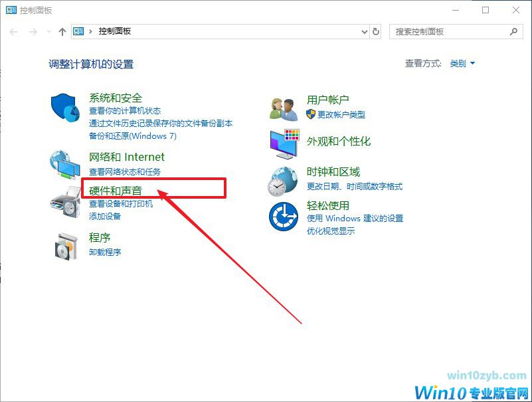Go forward with the forward arrow
The image size is (532, 402).
tap(33, 32)
